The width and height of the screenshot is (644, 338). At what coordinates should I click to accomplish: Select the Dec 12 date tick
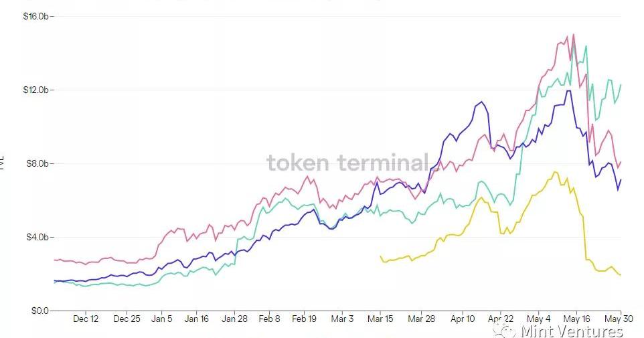point(86,319)
